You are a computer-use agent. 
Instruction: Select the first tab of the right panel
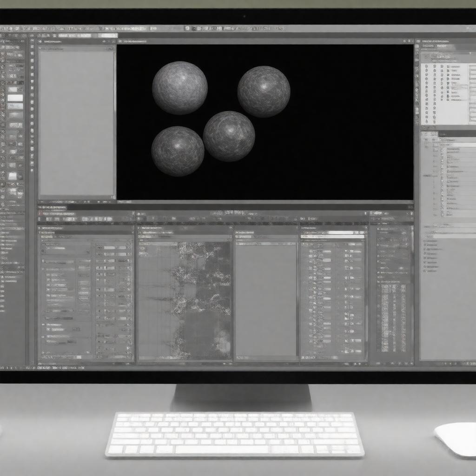tap(428, 46)
